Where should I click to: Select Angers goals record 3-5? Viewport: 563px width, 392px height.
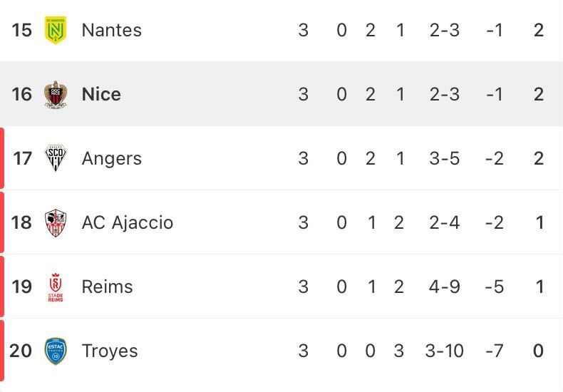click(444, 158)
